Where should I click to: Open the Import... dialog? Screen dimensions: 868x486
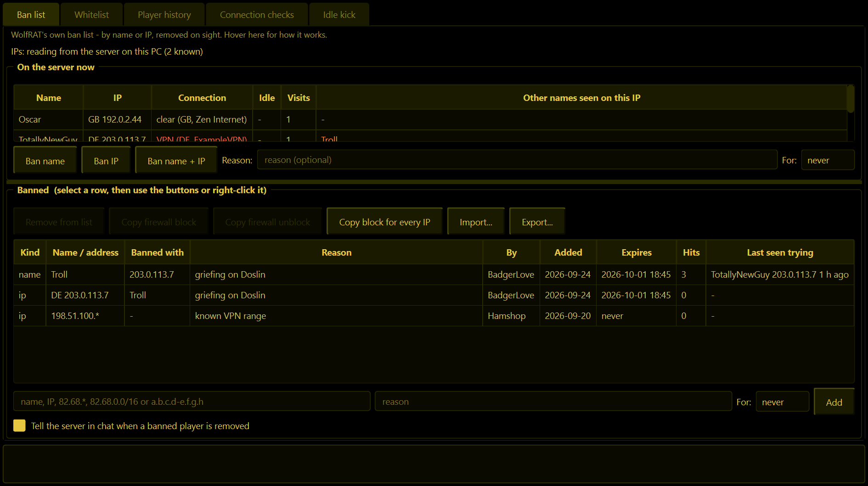[x=476, y=222]
